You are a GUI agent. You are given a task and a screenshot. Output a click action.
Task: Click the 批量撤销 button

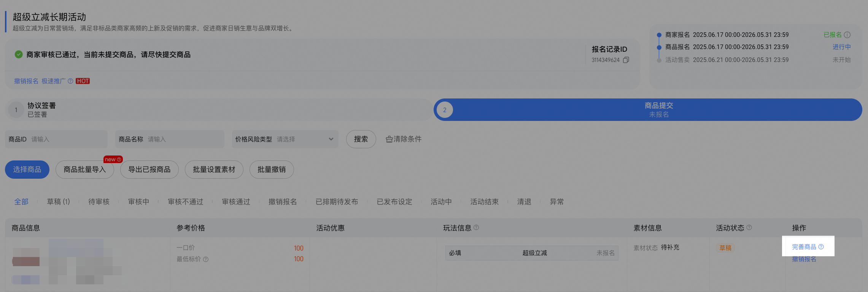pyautogui.click(x=272, y=170)
